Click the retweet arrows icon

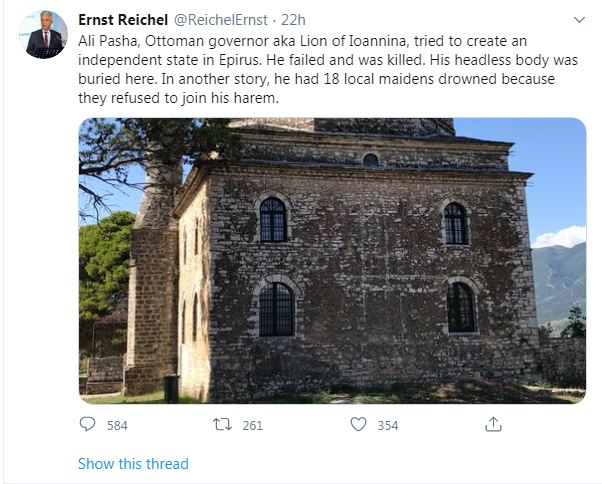[x=223, y=424]
